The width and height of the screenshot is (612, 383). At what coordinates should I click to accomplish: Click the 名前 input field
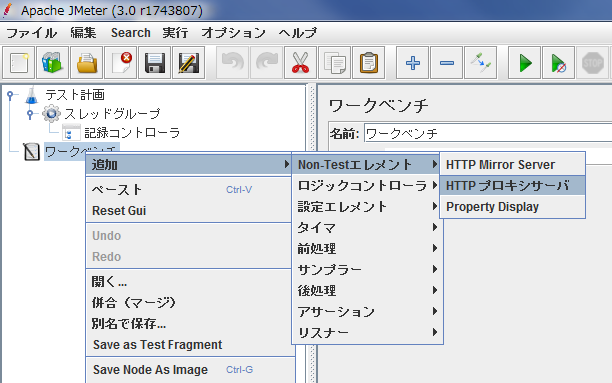point(488,134)
